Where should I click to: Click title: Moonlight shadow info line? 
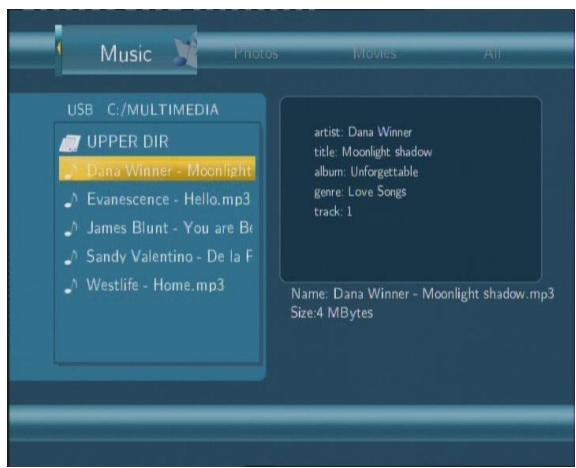point(373,152)
